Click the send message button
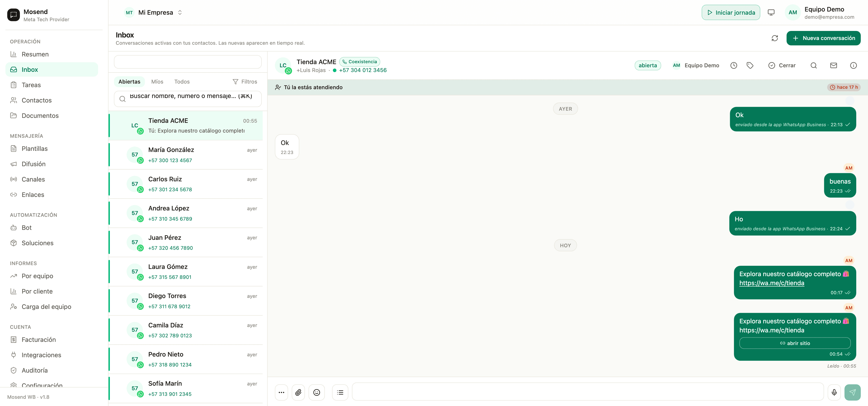Image resolution: width=868 pixels, height=406 pixels. (x=852, y=392)
